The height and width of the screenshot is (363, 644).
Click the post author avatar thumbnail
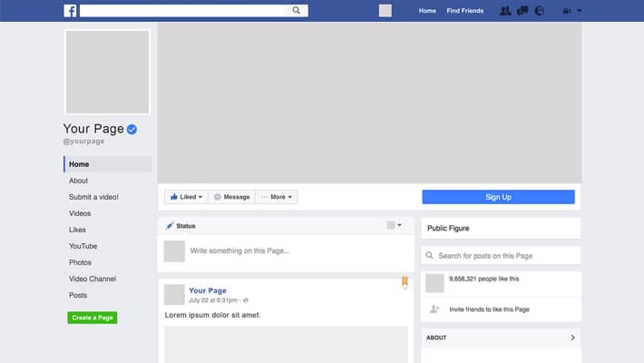click(x=174, y=294)
